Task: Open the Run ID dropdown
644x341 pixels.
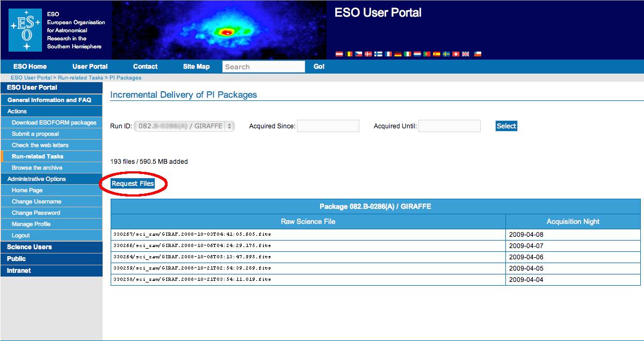Action: (184, 126)
